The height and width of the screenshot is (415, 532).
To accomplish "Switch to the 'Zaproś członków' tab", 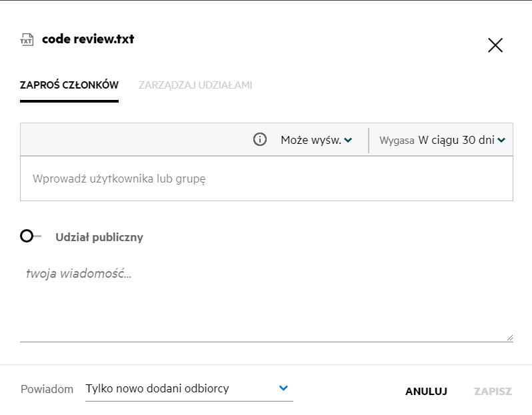I will [x=69, y=85].
